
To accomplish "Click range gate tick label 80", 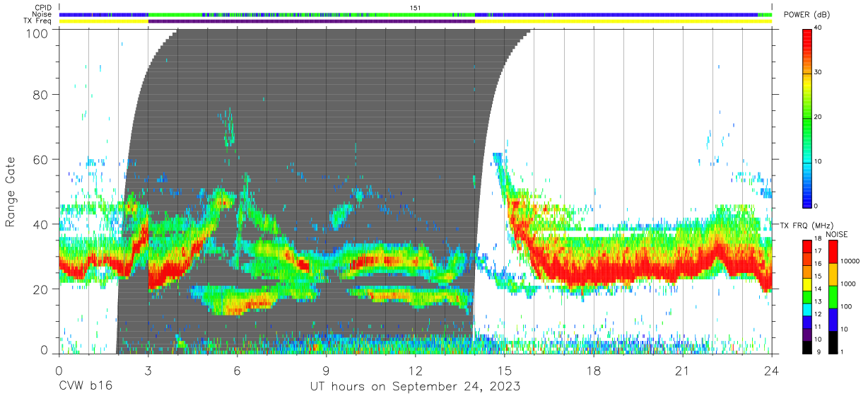I will pos(41,94).
